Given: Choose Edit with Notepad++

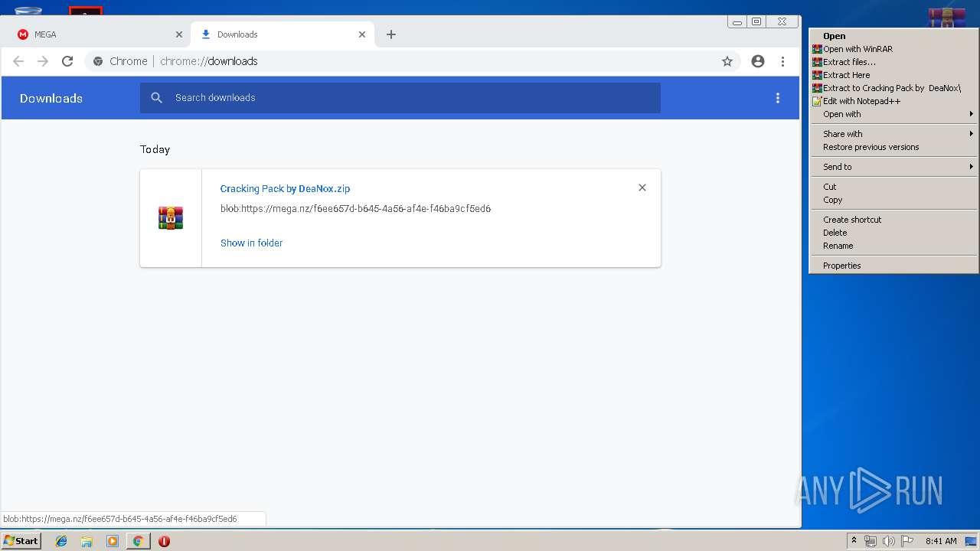Looking at the screenshot, I should click(893, 101).
